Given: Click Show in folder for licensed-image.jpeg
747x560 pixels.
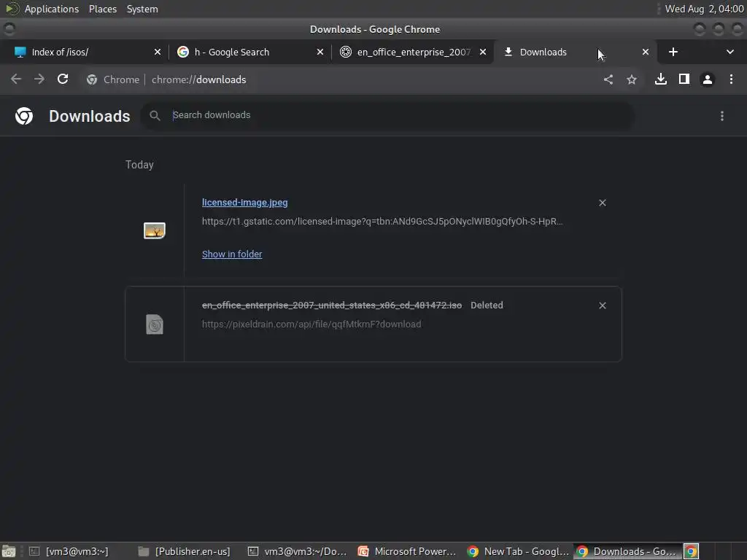Looking at the screenshot, I should click(x=232, y=254).
